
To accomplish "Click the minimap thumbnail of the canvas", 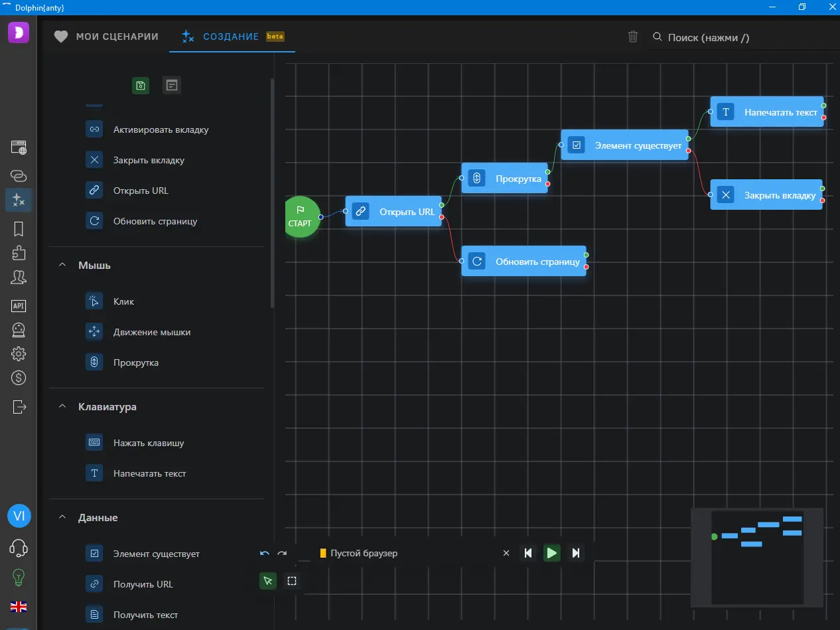I will [x=757, y=557].
